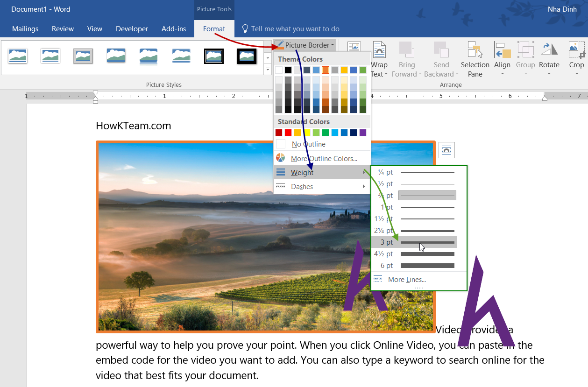The width and height of the screenshot is (588, 387).
Task: Click the HowKTeam.com heading text
Action: (134, 126)
